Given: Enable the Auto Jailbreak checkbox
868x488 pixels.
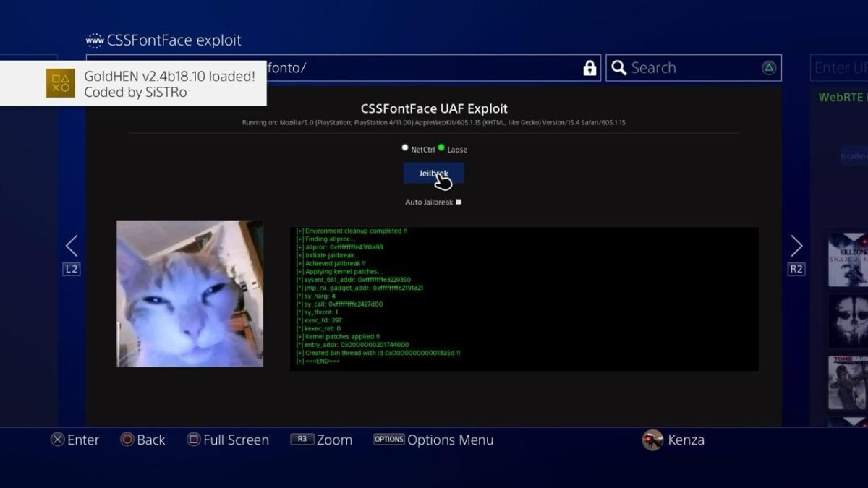Looking at the screenshot, I should [x=459, y=202].
